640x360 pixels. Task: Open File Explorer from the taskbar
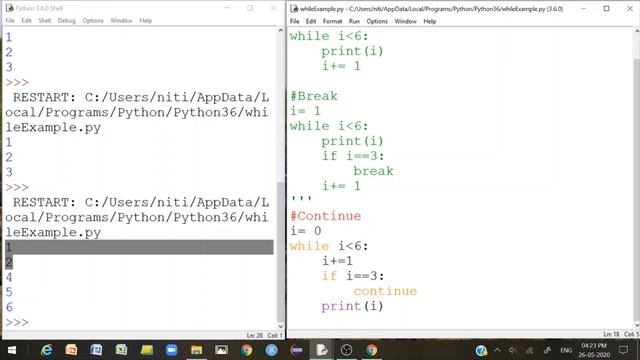click(196, 350)
